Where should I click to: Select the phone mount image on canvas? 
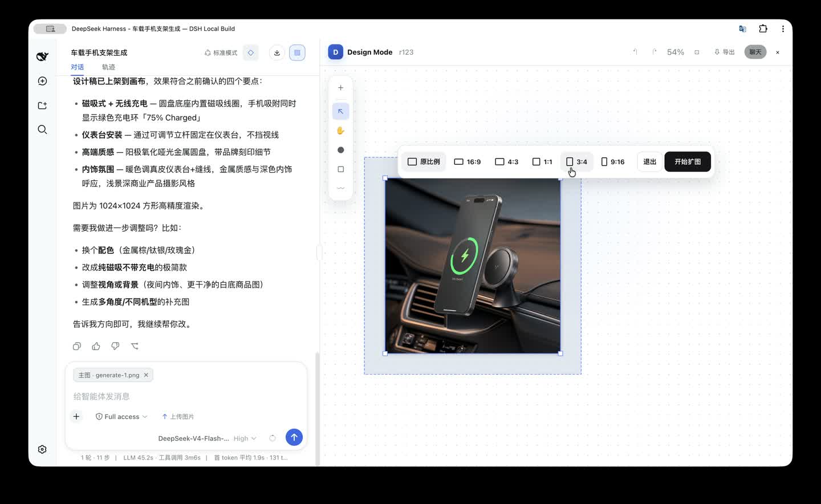pyautogui.click(x=473, y=266)
